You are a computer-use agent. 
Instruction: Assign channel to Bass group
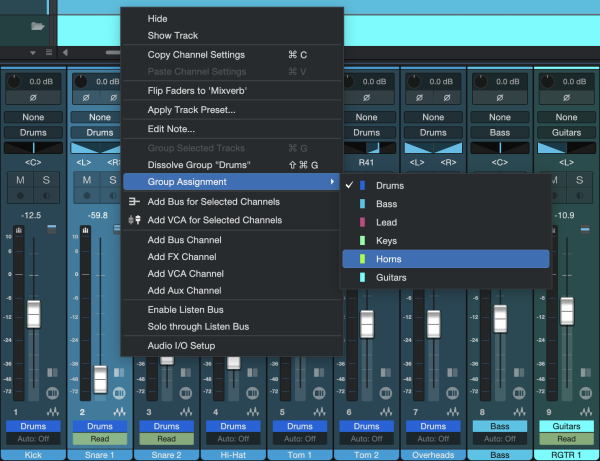(446, 204)
